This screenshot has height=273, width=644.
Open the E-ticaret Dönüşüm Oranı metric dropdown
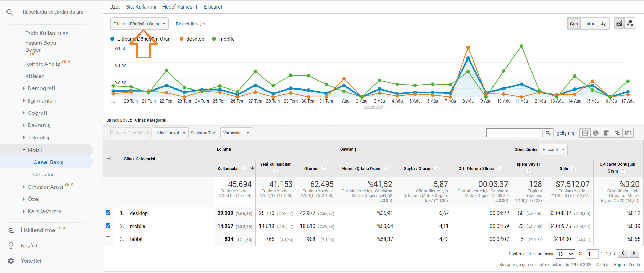139,24
